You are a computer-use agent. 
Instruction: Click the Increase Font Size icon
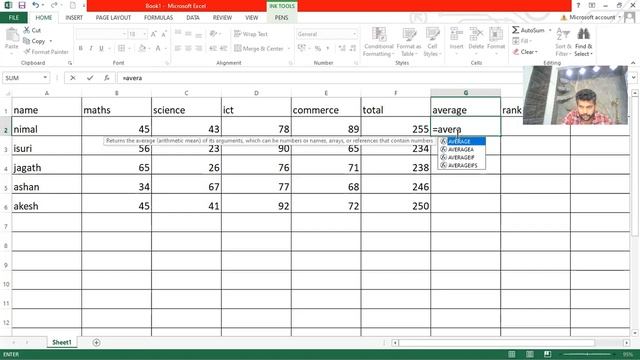click(153, 34)
